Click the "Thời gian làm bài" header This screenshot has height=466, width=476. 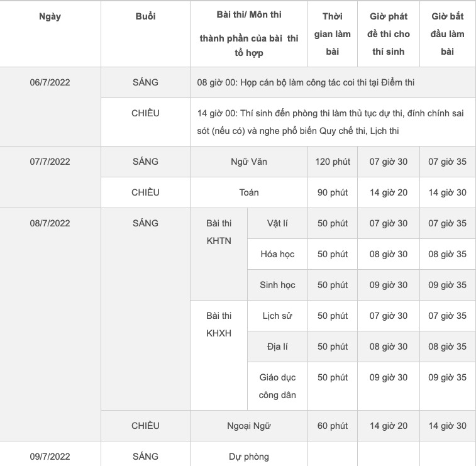(x=332, y=34)
